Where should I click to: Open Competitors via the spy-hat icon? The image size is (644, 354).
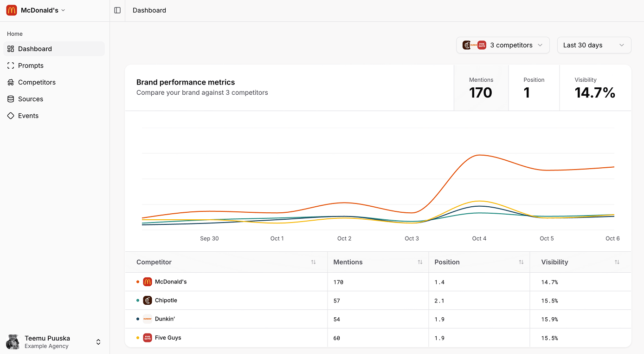pos(11,82)
